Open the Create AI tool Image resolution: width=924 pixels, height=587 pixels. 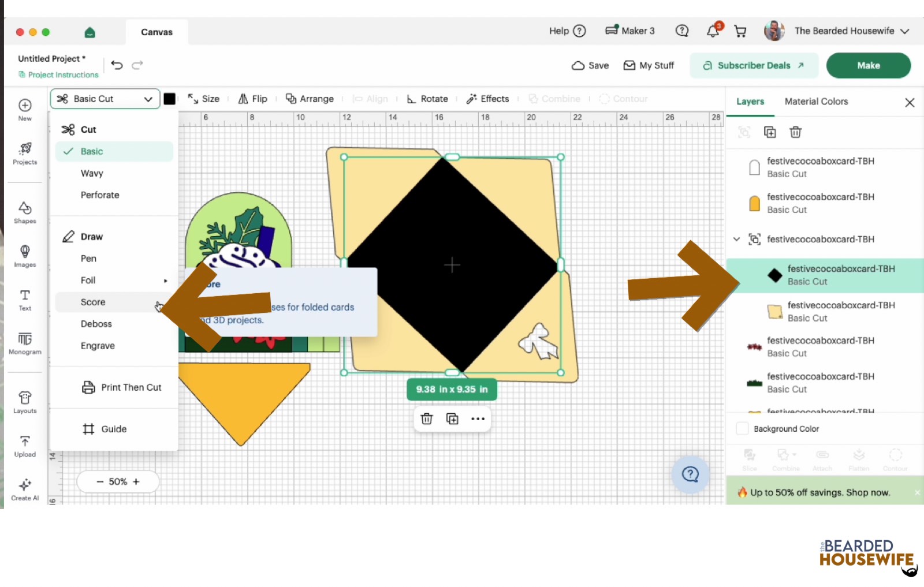[x=25, y=489]
